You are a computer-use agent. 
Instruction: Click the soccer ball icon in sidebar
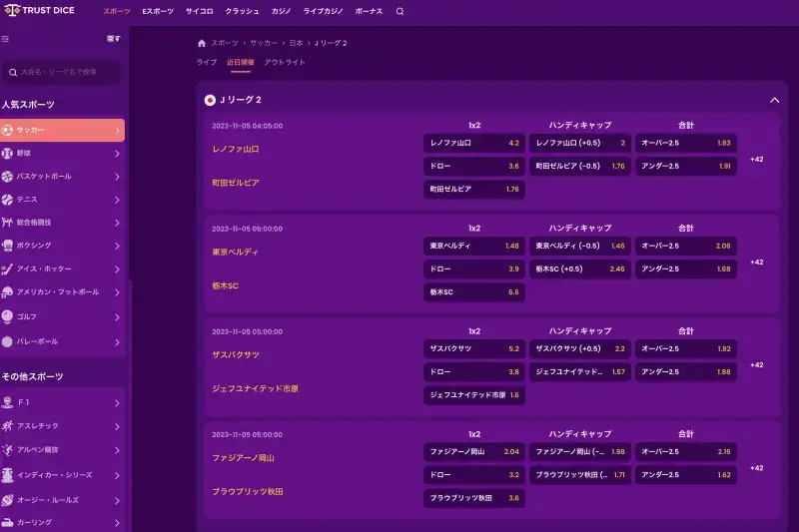(7, 131)
